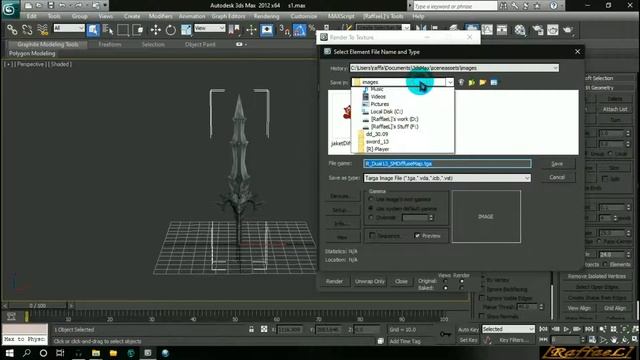Viewport: 640px width, 360px height.
Task: Click the Use Pivot Point Center icon
Action: coord(234,30)
